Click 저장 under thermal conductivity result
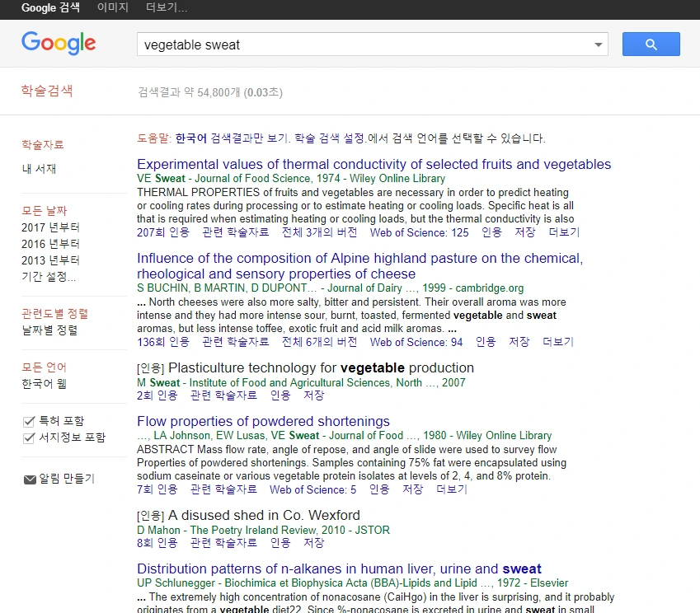 coord(525,232)
